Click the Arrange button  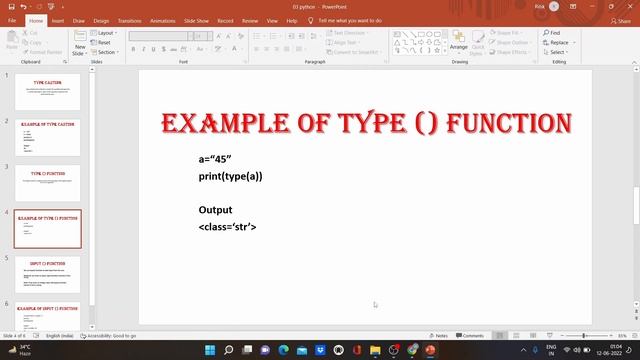click(x=458, y=41)
